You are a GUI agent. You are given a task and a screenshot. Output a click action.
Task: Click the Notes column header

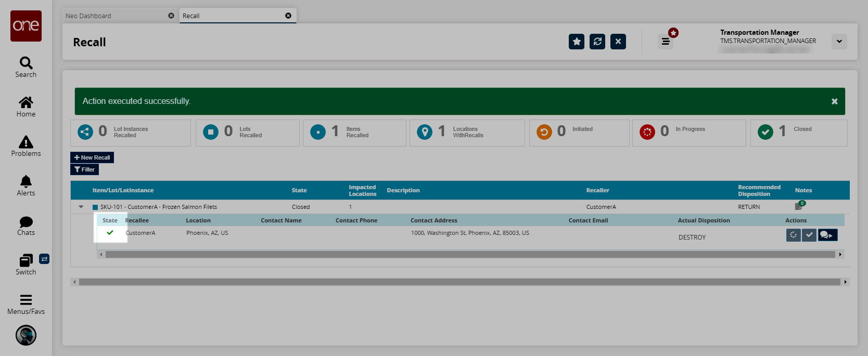click(803, 190)
